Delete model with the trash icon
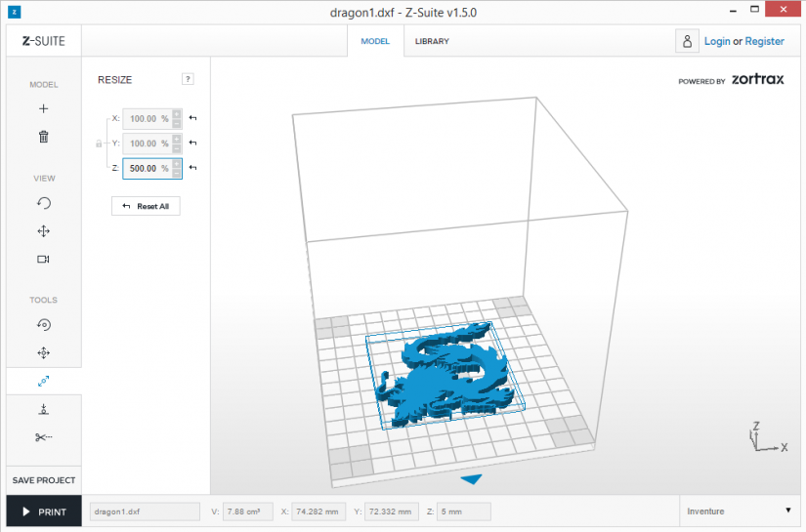This screenshot has width=806, height=532. click(x=44, y=137)
